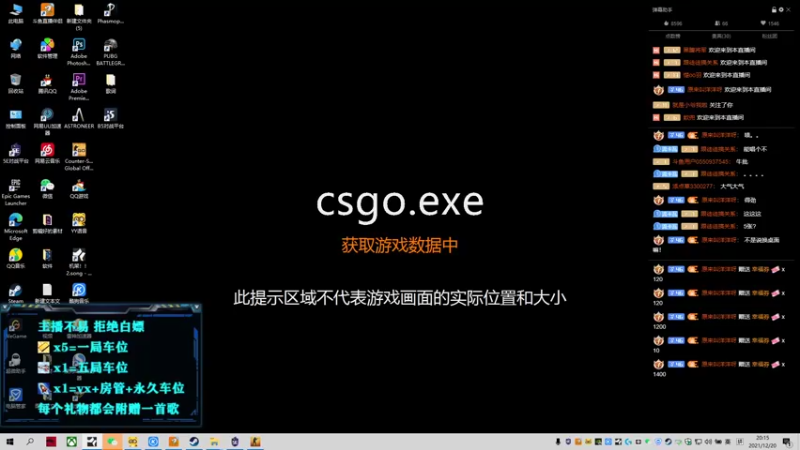
Task: Open the WeChat (微信) desktop shortcut
Action: coord(47,188)
